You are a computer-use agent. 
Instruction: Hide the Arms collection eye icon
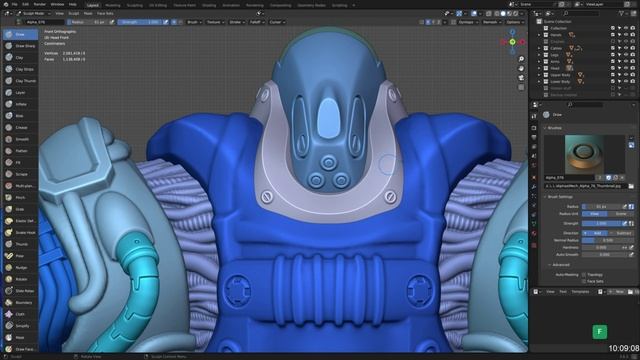(x=626, y=62)
